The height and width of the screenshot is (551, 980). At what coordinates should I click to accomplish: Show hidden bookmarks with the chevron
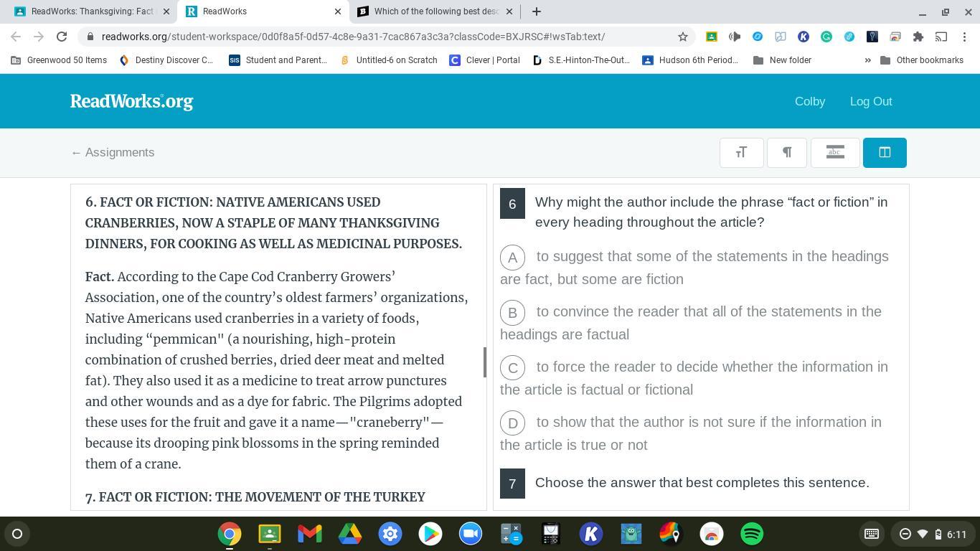tap(867, 60)
